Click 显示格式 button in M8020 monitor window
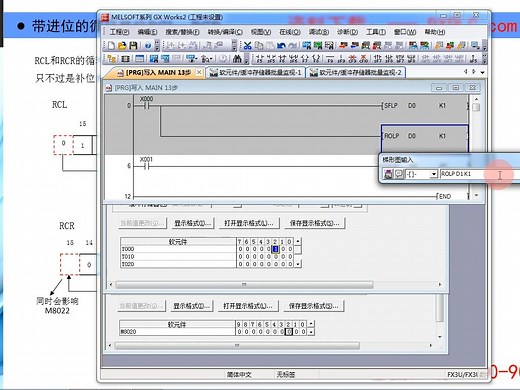Viewport: 520px width, 390px height. (x=191, y=306)
